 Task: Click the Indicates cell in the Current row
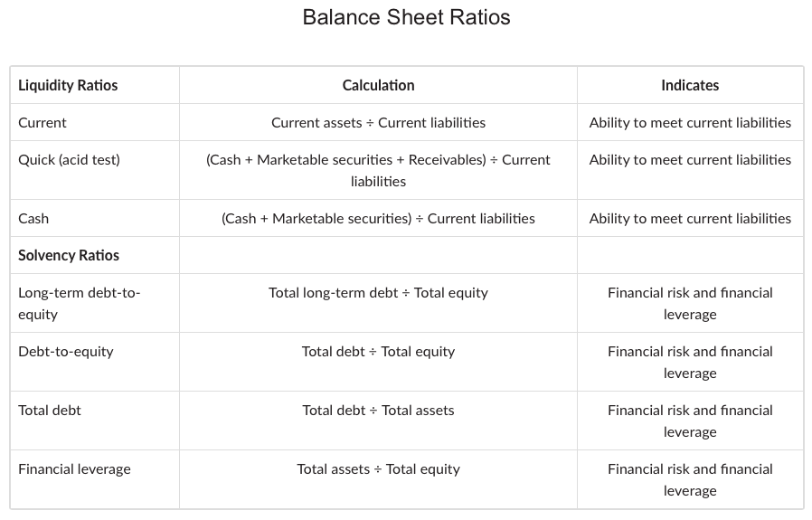click(x=690, y=122)
